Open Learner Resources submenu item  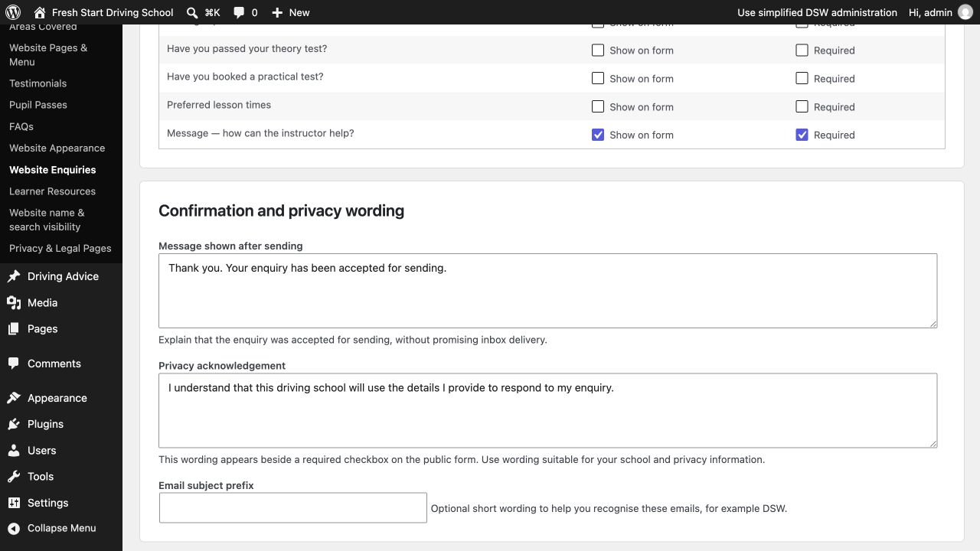click(x=52, y=191)
